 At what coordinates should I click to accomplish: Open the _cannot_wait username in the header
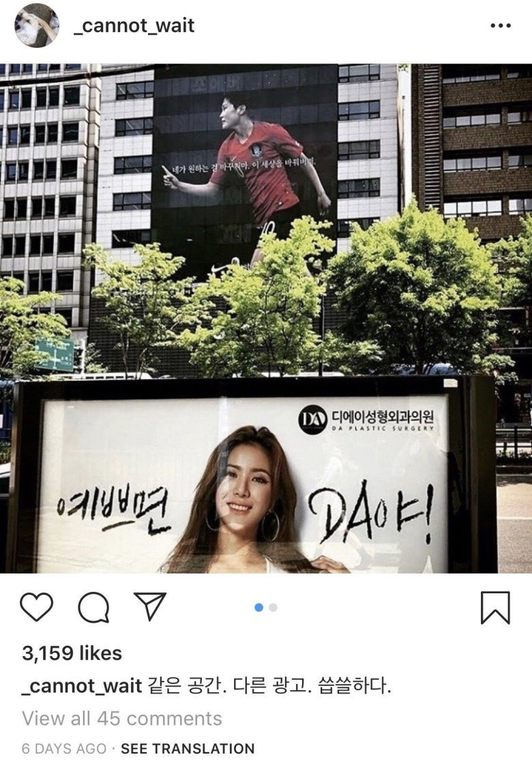(x=134, y=25)
